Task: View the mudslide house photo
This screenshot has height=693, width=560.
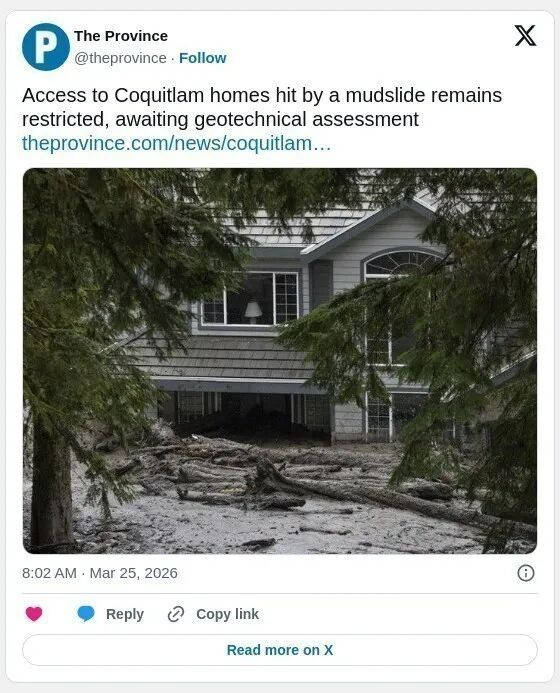Action: click(x=280, y=361)
